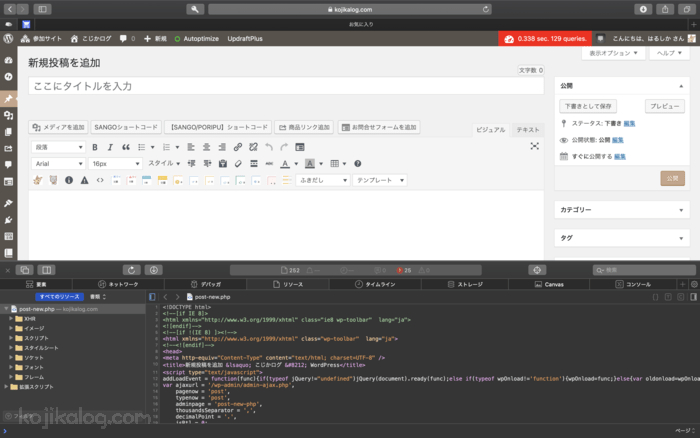Open the ふきだし dropdown

[322, 180]
